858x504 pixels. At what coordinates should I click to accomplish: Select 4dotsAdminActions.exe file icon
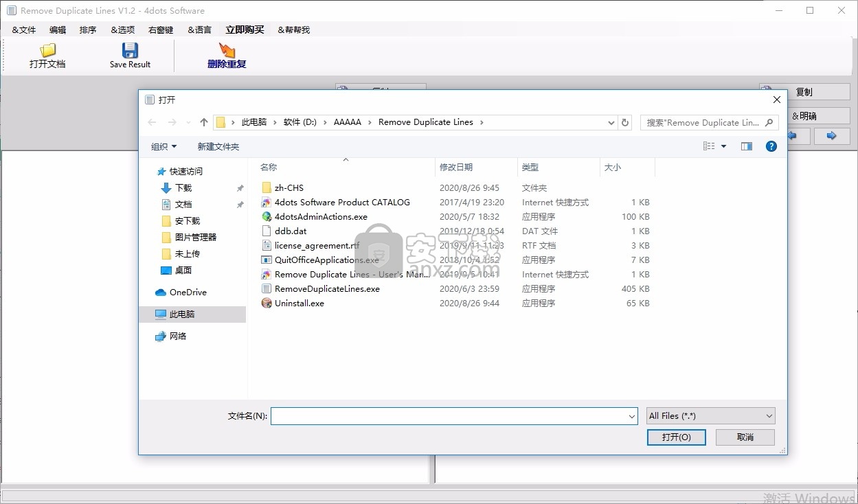tap(267, 216)
